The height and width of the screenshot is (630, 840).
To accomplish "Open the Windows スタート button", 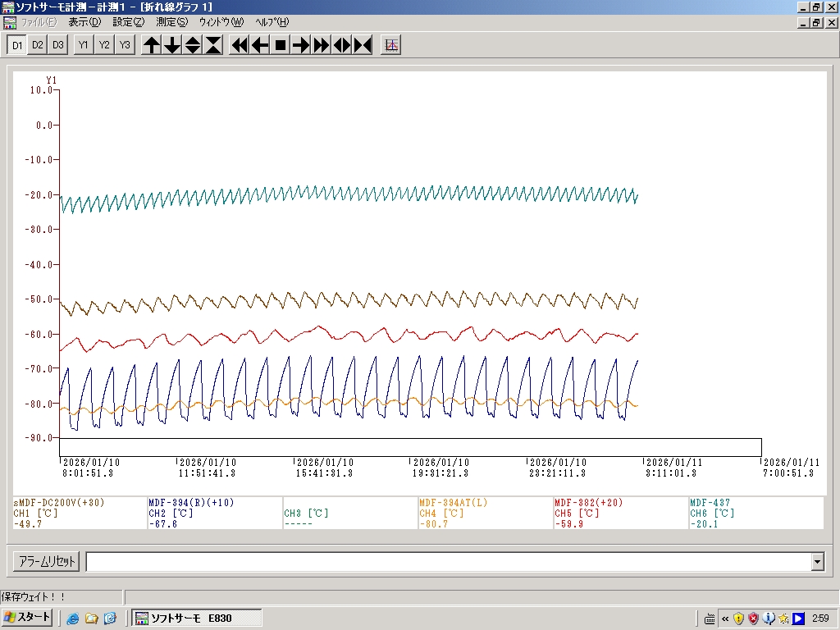I will point(28,618).
